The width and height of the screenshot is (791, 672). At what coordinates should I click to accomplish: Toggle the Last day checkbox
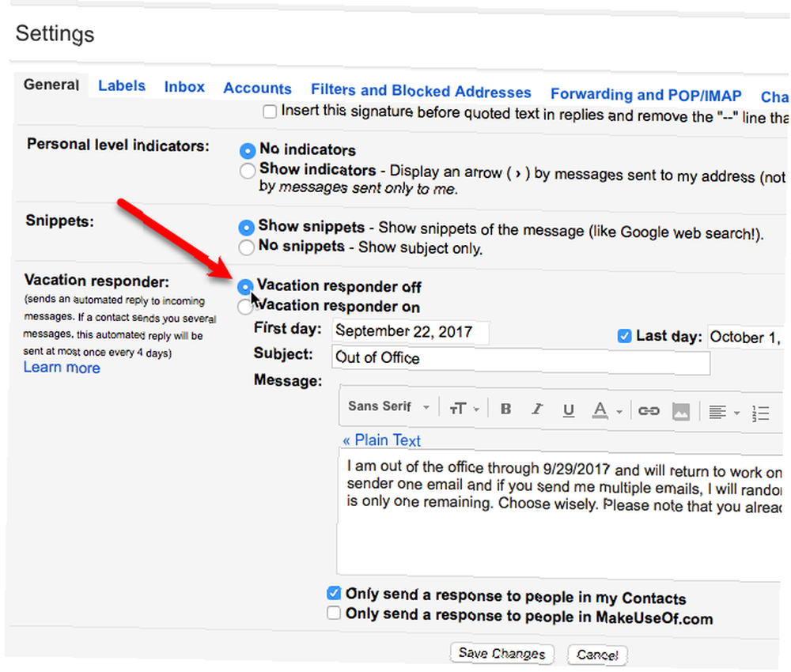624,336
